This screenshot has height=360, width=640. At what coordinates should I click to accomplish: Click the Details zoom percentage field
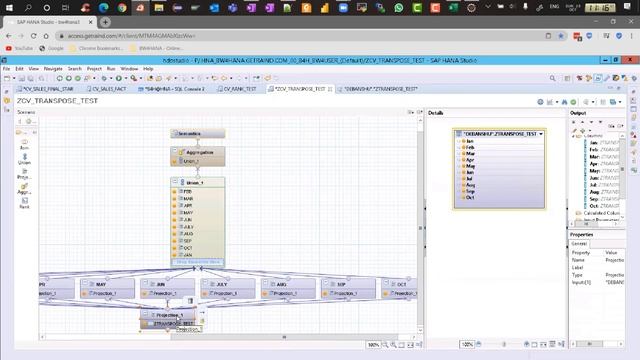point(467,345)
